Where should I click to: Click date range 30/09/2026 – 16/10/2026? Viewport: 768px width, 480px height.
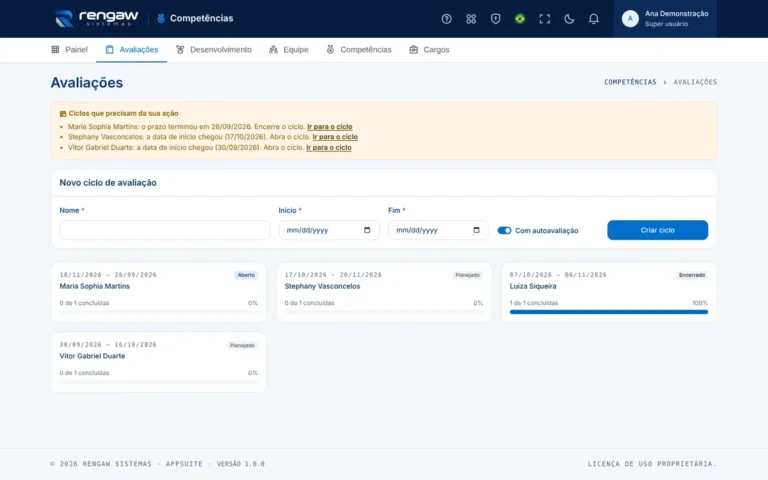click(x=108, y=345)
